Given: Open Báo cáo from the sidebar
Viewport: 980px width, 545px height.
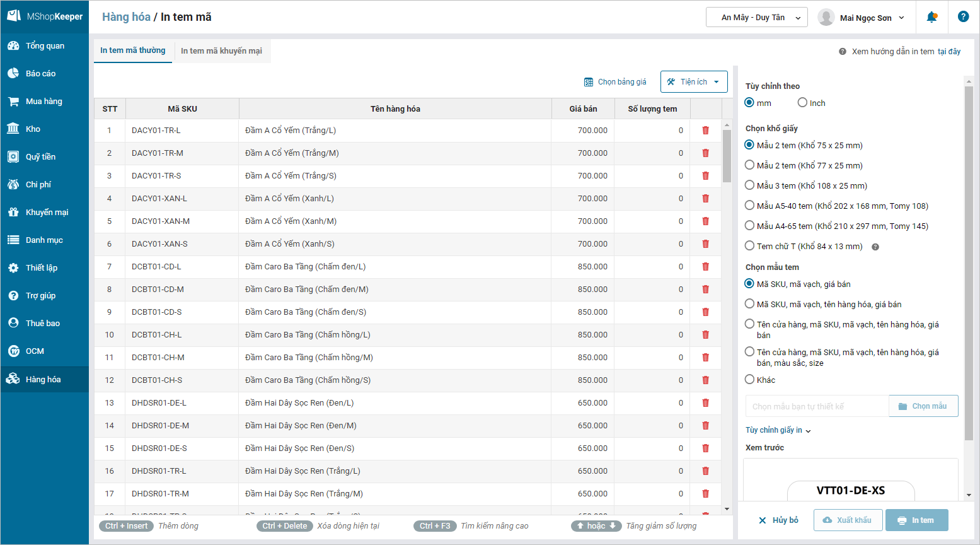Looking at the screenshot, I should [x=40, y=74].
